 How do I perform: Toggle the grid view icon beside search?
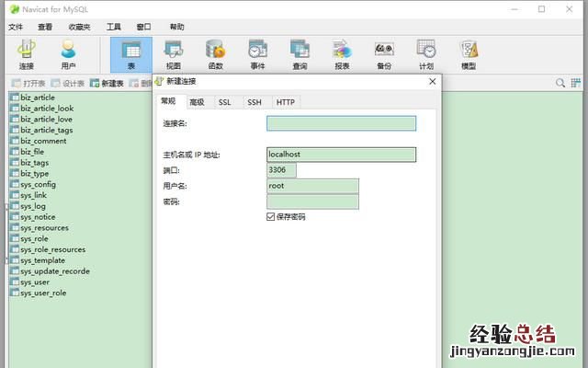click(x=576, y=83)
